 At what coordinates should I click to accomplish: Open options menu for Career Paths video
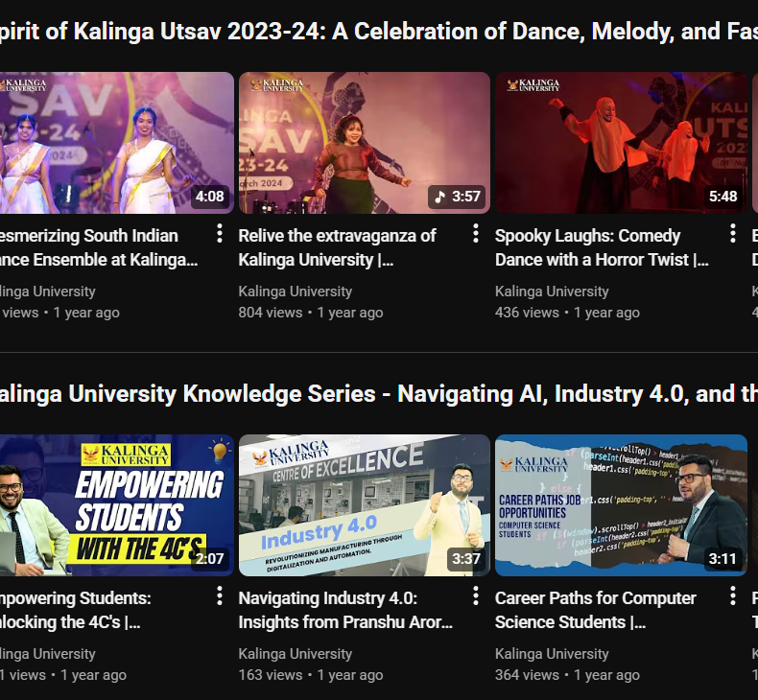[732, 596]
